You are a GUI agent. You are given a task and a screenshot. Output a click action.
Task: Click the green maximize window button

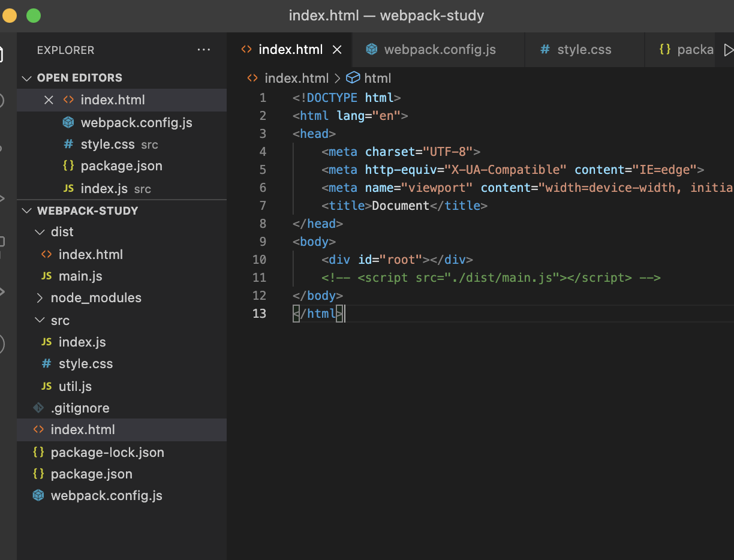click(x=34, y=16)
